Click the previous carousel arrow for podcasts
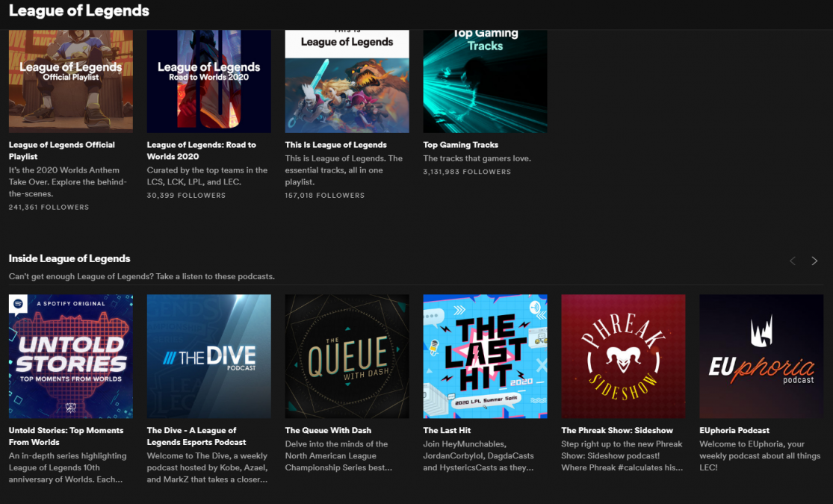This screenshot has height=504, width=833. [x=793, y=261]
